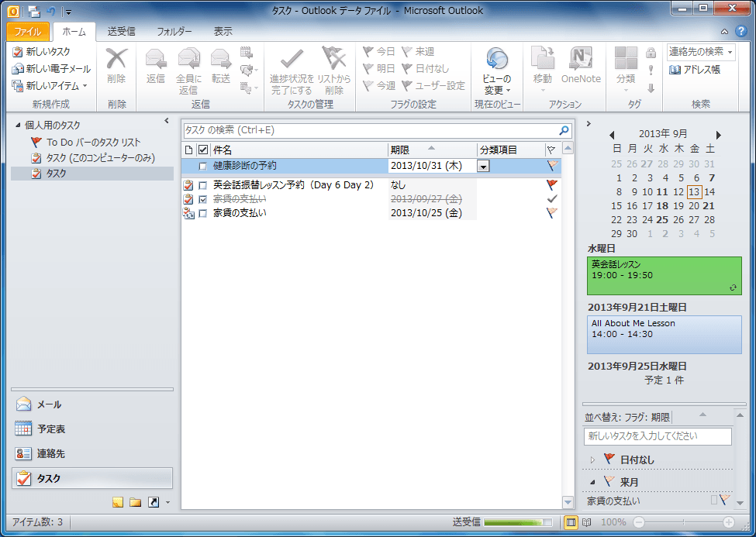Go to previous month in calendar
This screenshot has width=756, height=537.
612,135
